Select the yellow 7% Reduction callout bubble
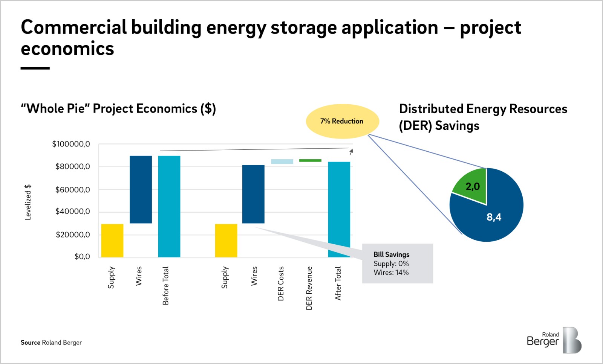The width and height of the screenshot is (603, 364). click(x=342, y=121)
